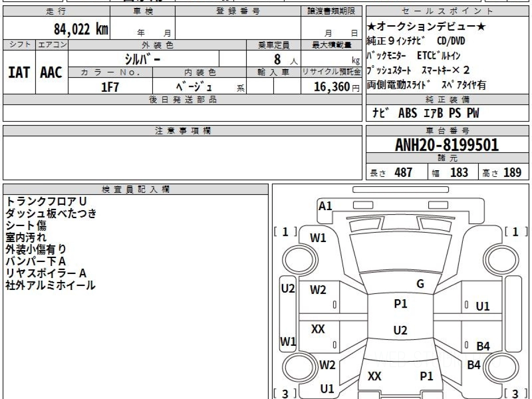Click mark "B4" on right rear quarter
The width and height of the screenshot is (532, 399).
point(474,365)
